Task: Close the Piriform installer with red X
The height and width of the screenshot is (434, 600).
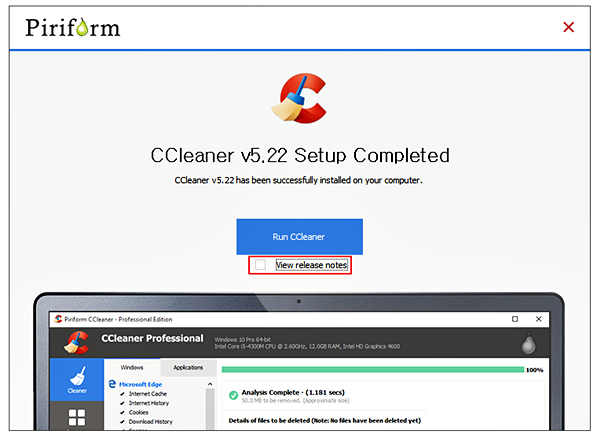Action: pyautogui.click(x=569, y=27)
